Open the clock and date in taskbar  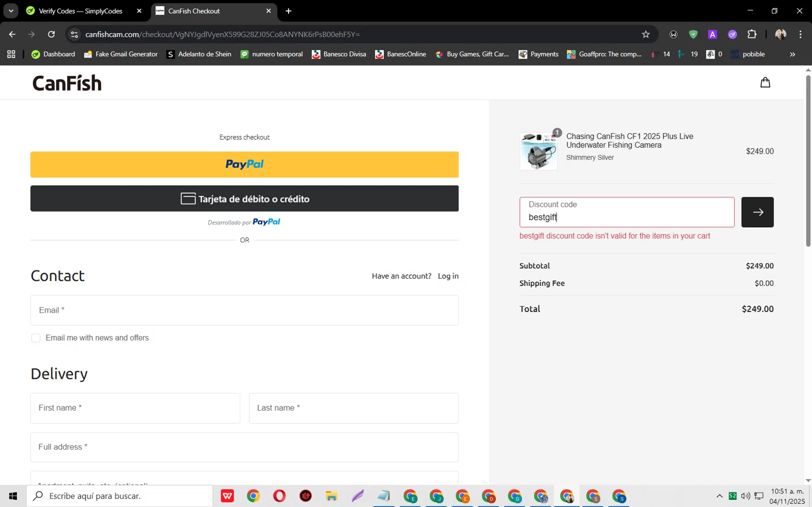[787, 496]
